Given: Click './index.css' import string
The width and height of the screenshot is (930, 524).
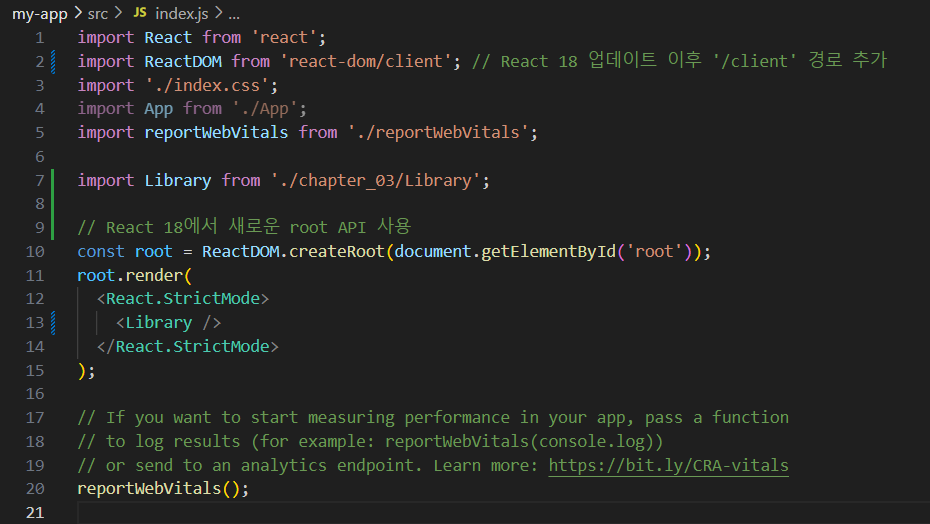Looking at the screenshot, I should 207,85.
